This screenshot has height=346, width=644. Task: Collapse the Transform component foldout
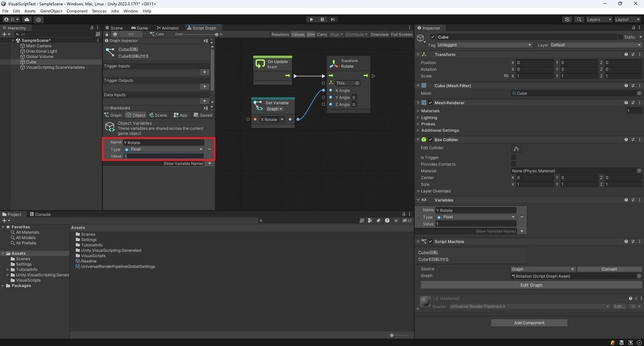point(419,54)
